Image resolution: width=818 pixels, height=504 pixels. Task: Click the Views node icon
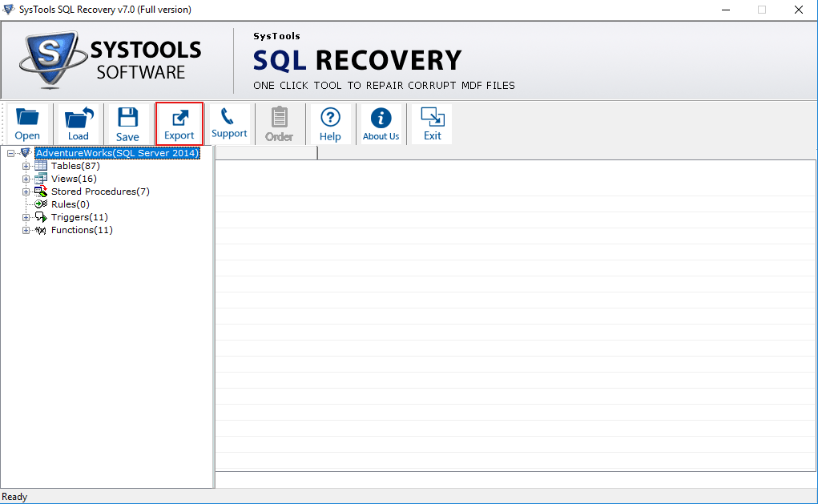click(x=41, y=179)
